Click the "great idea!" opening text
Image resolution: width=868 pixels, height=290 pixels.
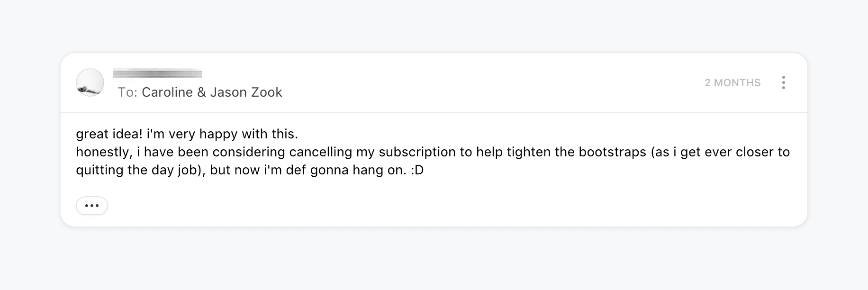click(x=109, y=134)
